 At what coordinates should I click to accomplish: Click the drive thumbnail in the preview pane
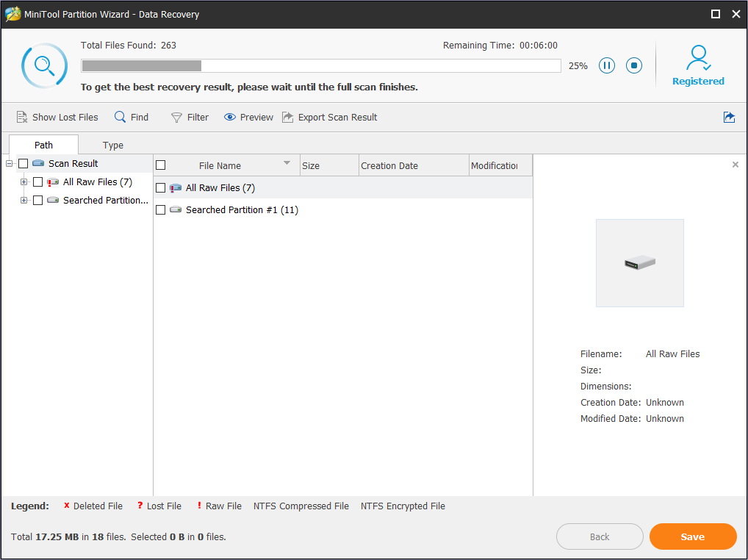[x=640, y=263]
